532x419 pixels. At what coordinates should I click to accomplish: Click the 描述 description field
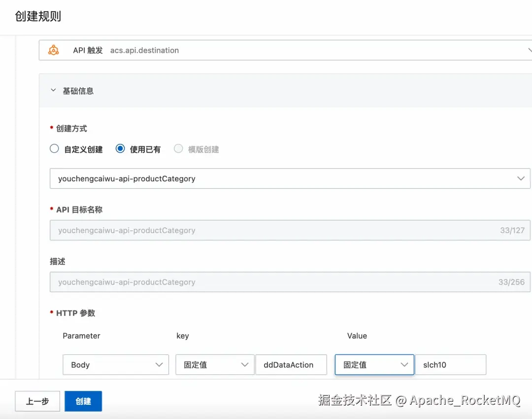point(290,282)
